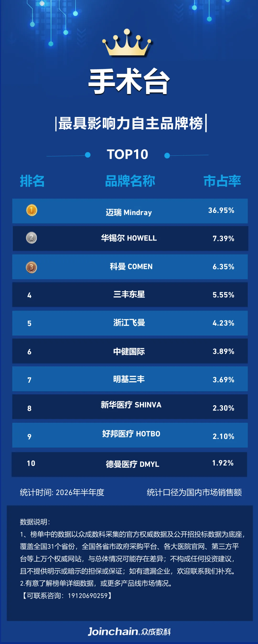
Task: Select the 手术台 main title
Action: click(x=129, y=82)
